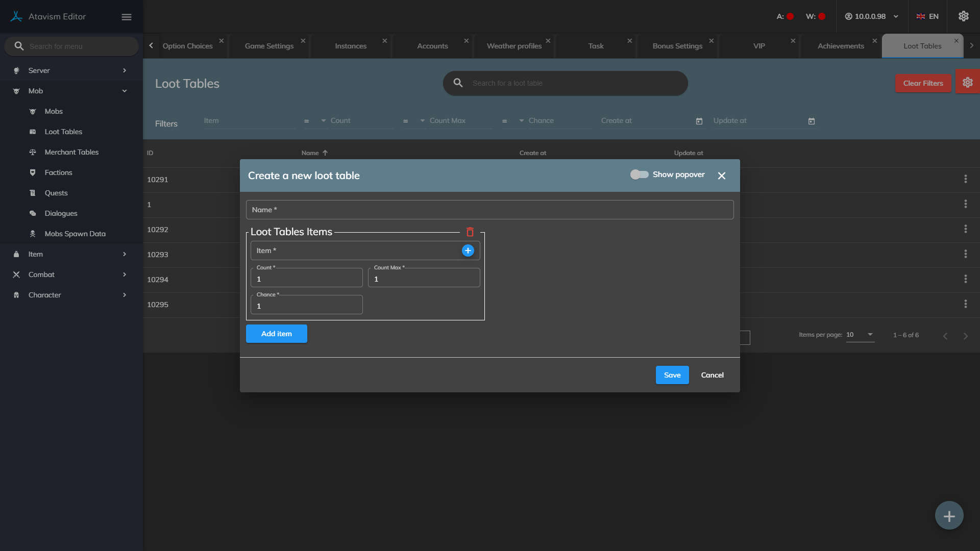Click the floating add plus button

click(949, 516)
